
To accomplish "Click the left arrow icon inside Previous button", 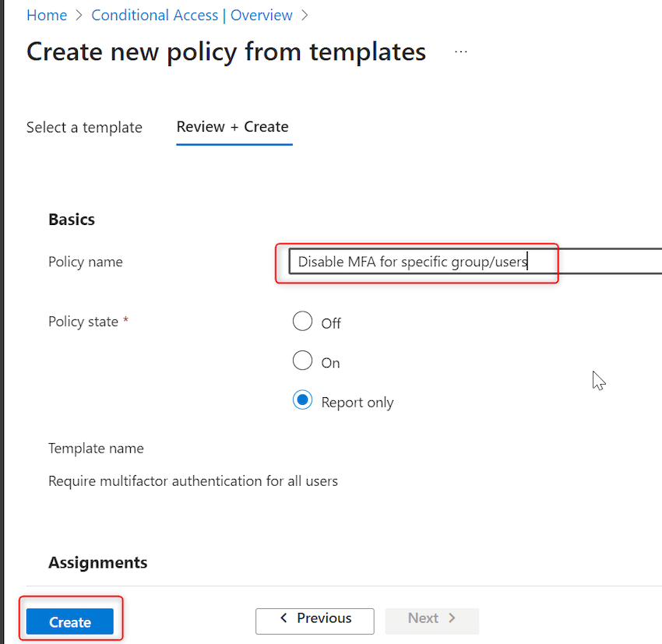I will tap(283, 621).
